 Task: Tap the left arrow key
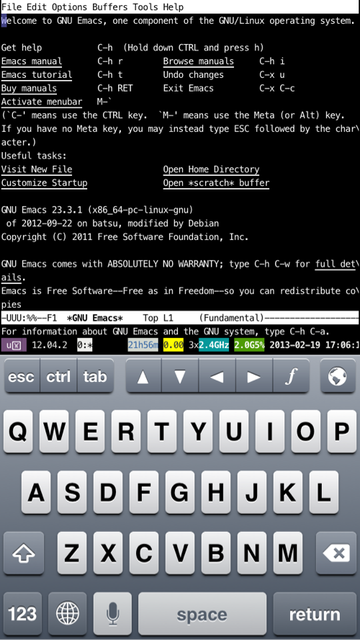(217, 376)
